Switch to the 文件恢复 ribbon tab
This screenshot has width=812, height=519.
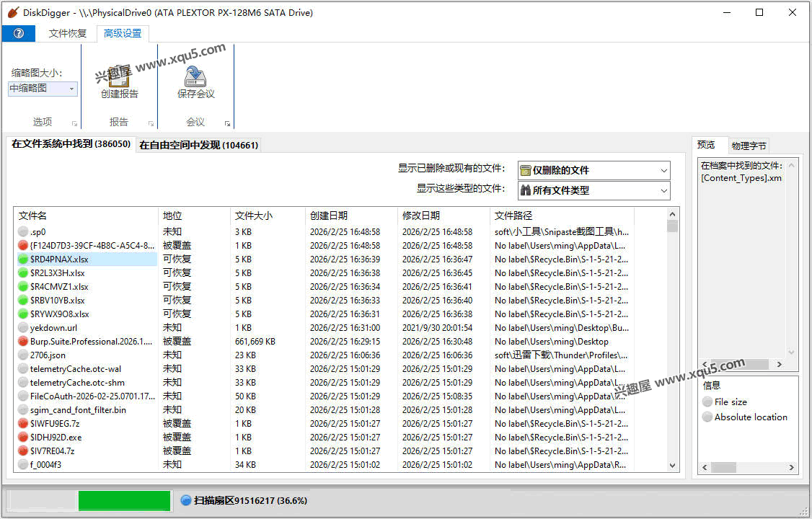pos(68,34)
